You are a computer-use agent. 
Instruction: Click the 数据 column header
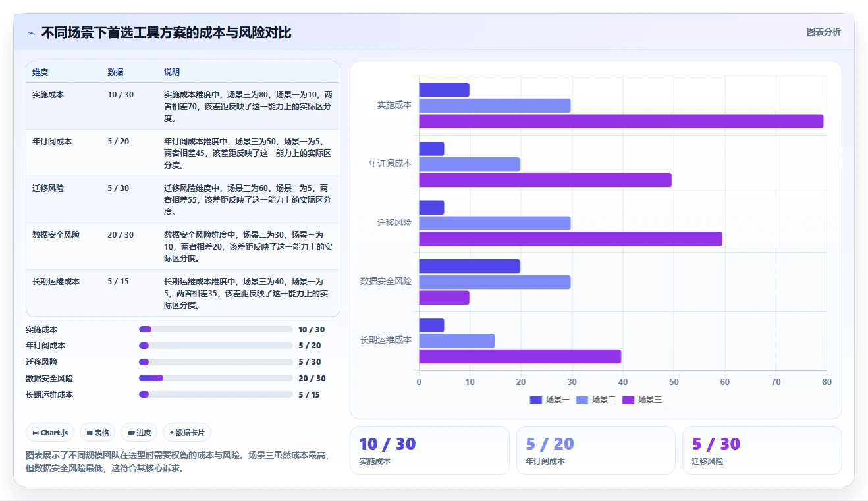pos(115,72)
